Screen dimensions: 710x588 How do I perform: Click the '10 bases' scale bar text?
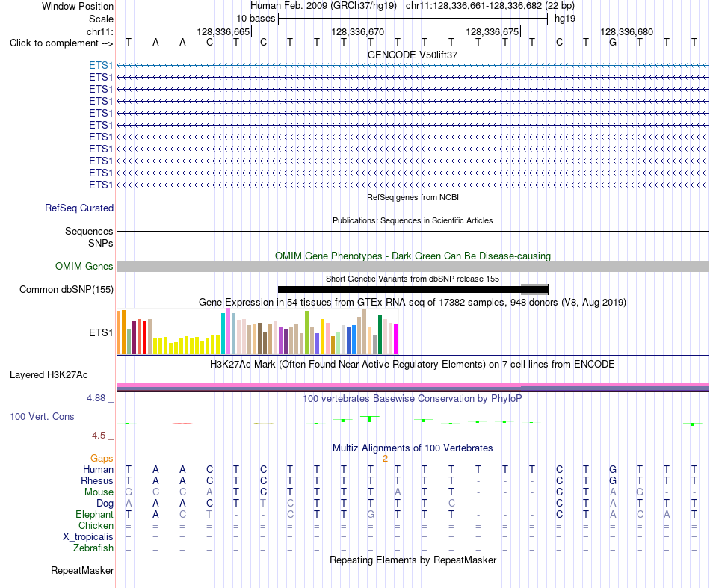tap(256, 19)
